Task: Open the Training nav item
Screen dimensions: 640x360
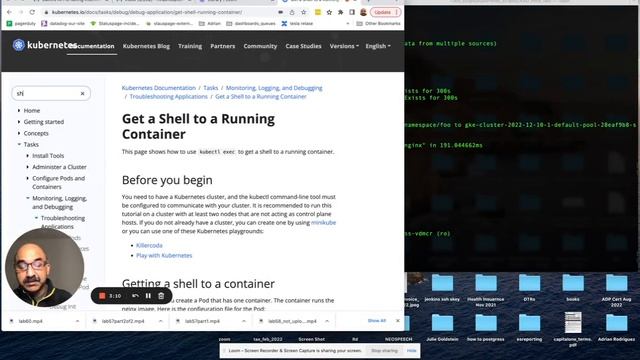Action: (190, 46)
